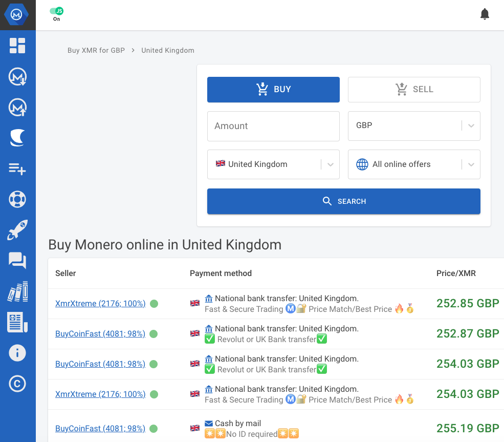
Task: Click BuyCoinFast's green status indicator
Action: point(154,333)
